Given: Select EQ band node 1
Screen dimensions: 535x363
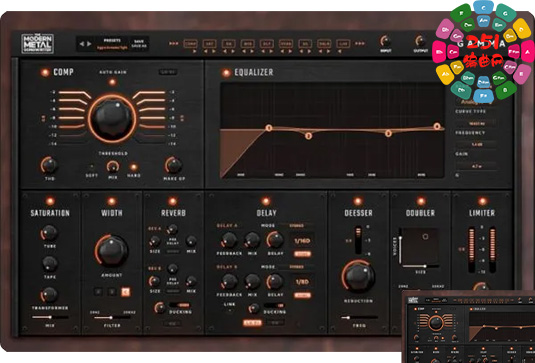Looking at the screenshot, I should point(269,128).
